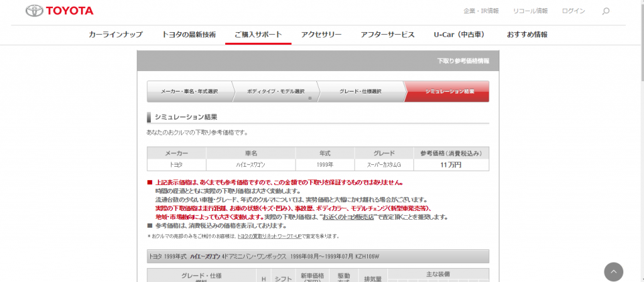This screenshot has height=282, width=644.
Task: Click the Toyota logo
Action: click(x=60, y=11)
